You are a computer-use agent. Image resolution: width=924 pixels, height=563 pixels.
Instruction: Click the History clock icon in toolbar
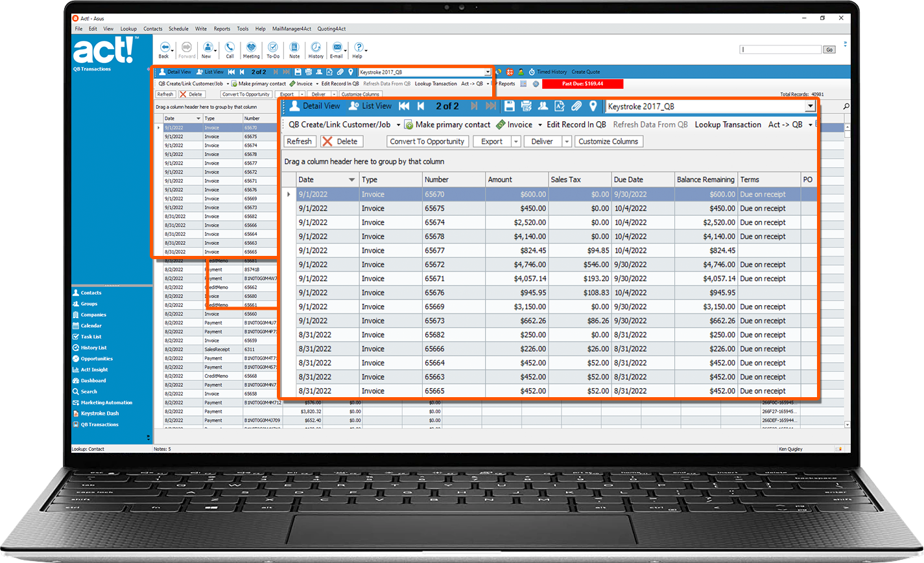click(x=316, y=47)
